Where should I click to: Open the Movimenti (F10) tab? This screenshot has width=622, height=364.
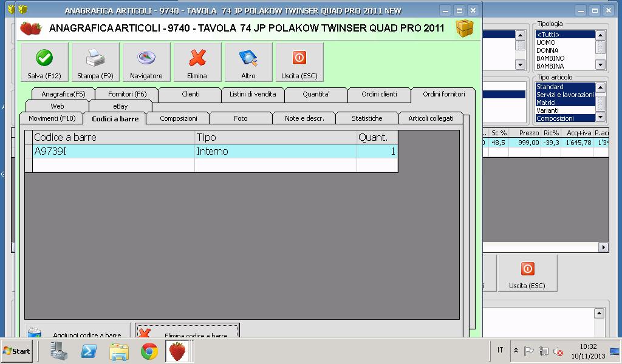click(52, 118)
